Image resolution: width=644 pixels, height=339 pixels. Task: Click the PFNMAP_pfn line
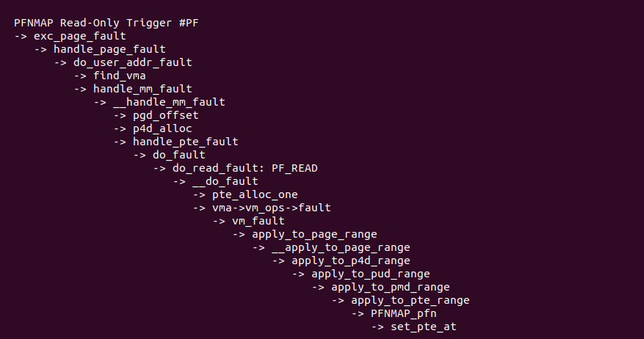[x=404, y=313]
